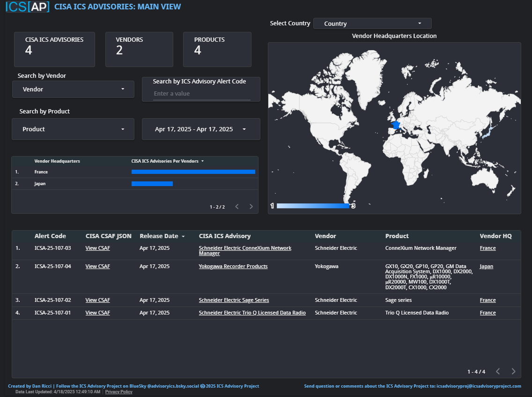The width and height of the screenshot is (532, 397).
Task: Open the Apr 17, 2025 date range picker
Action: 201,129
